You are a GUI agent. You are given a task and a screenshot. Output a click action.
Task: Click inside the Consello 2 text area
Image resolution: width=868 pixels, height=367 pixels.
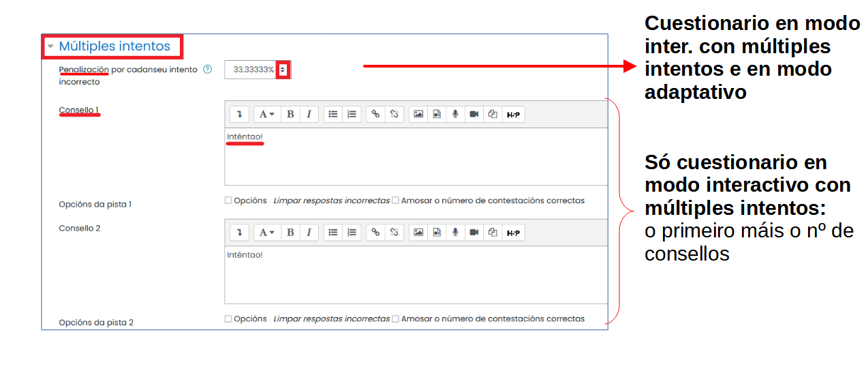click(416, 276)
